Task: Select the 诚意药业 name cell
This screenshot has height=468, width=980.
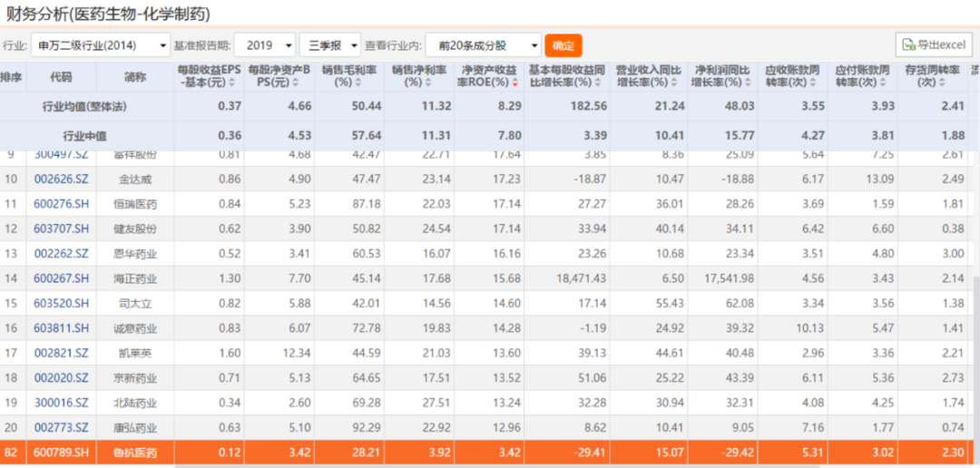Action: [x=135, y=328]
